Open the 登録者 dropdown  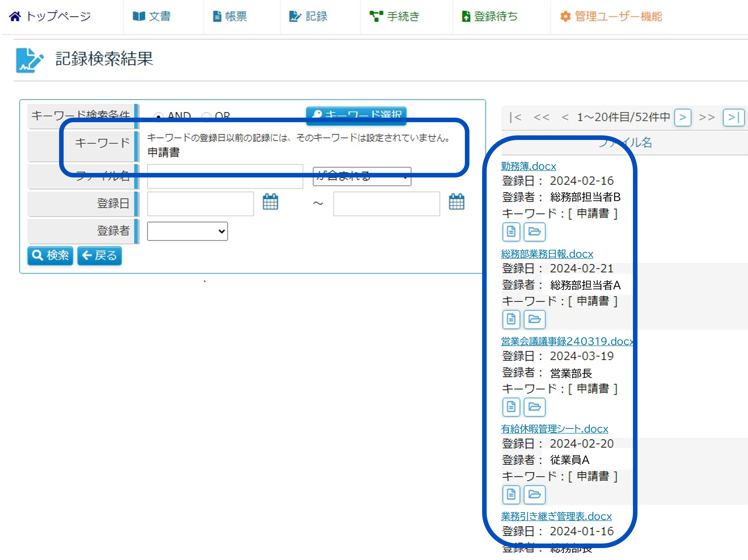187,231
